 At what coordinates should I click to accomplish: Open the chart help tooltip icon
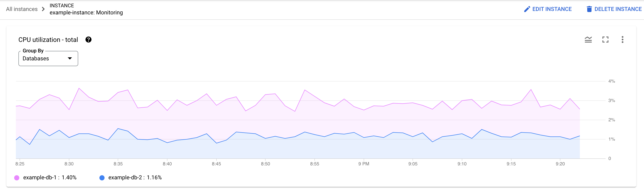88,40
